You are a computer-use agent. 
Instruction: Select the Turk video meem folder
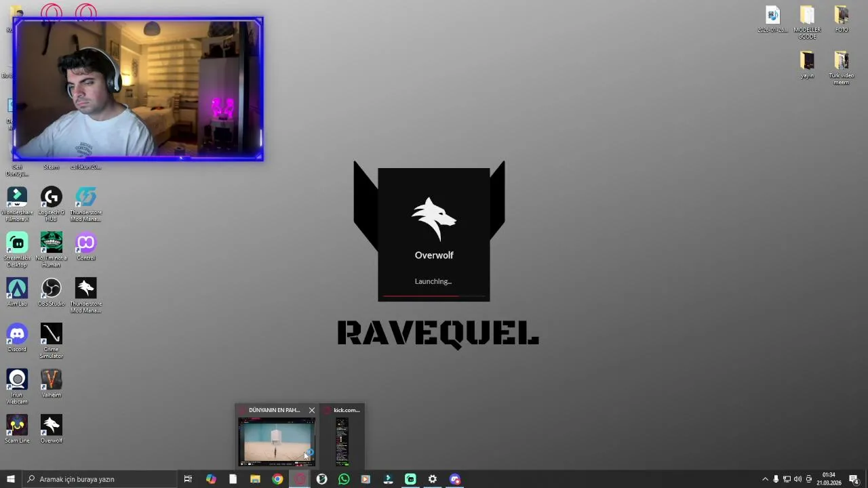(841, 68)
